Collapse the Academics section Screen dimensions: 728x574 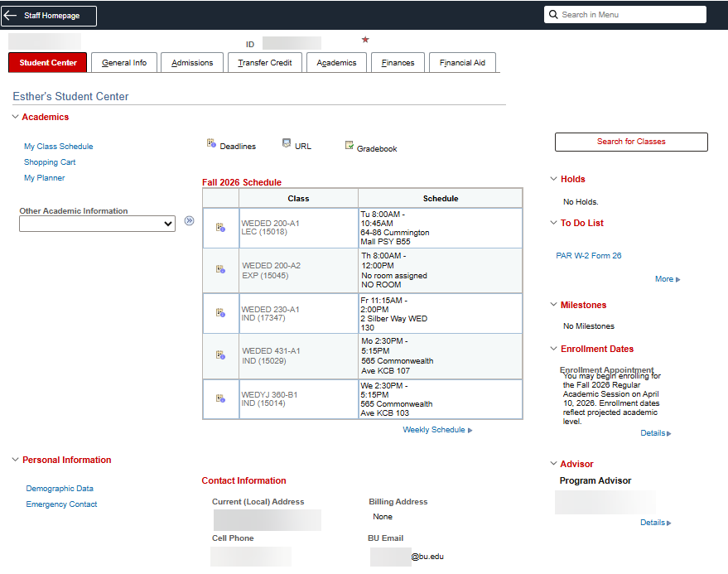(x=15, y=117)
